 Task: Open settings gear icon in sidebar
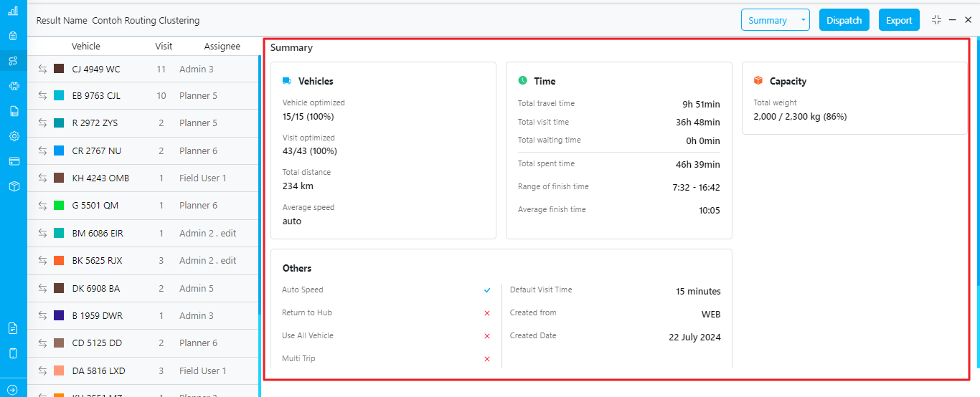pyautogui.click(x=13, y=136)
